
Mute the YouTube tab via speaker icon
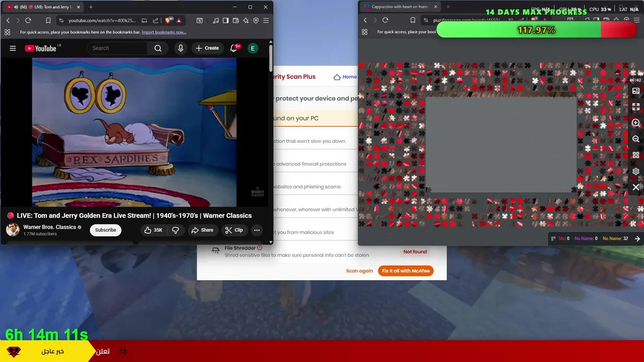pos(16,7)
